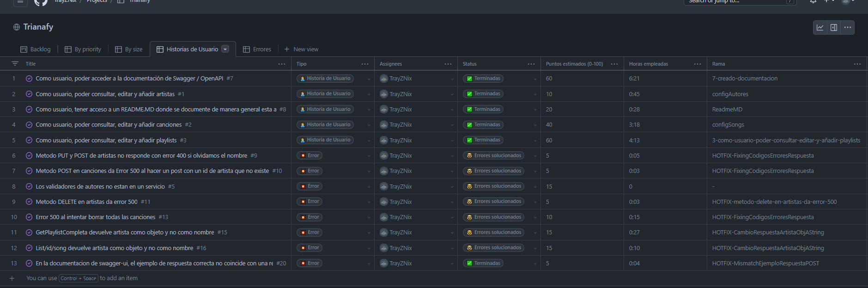Open the project insights chart icon

coord(820,27)
